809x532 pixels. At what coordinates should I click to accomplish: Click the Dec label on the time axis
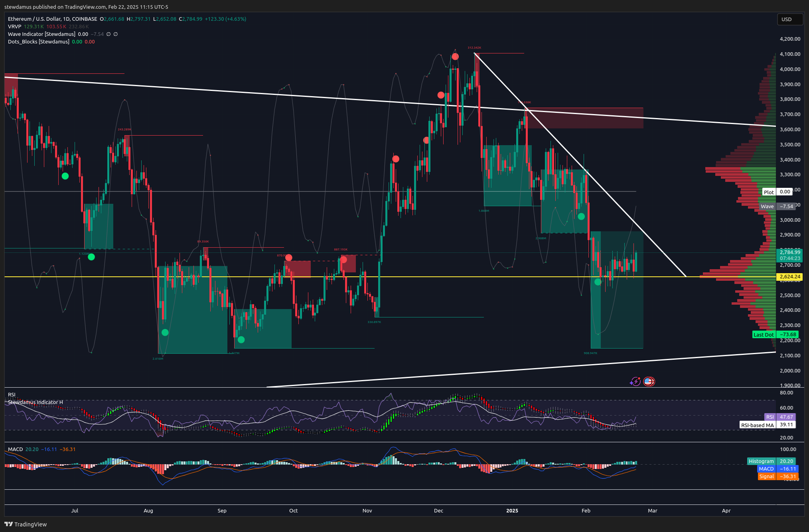tap(438, 510)
